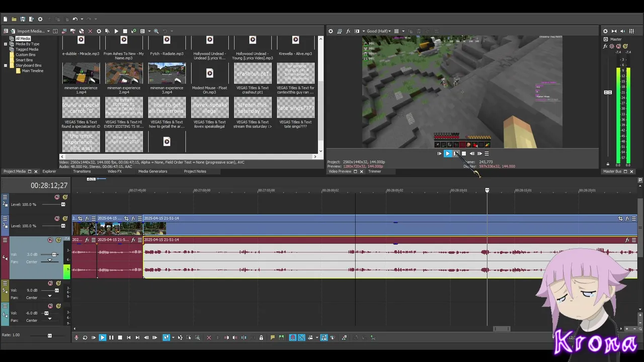The width and height of the screenshot is (644, 362).
Task: Create a new project from the top toolbar
Action: [5, 19]
